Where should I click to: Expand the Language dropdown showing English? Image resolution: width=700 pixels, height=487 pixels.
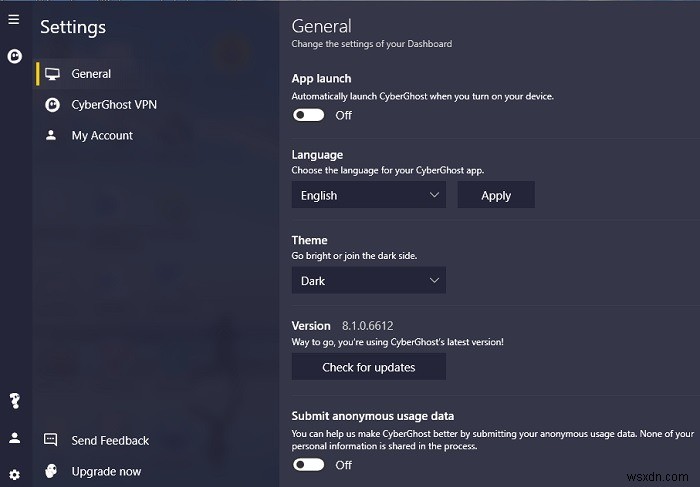coord(369,195)
